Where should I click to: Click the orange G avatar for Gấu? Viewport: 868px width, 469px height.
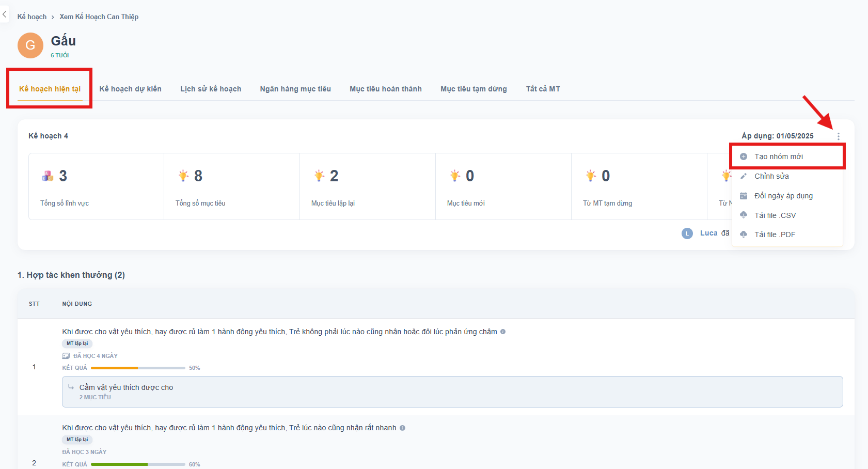[30, 45]
